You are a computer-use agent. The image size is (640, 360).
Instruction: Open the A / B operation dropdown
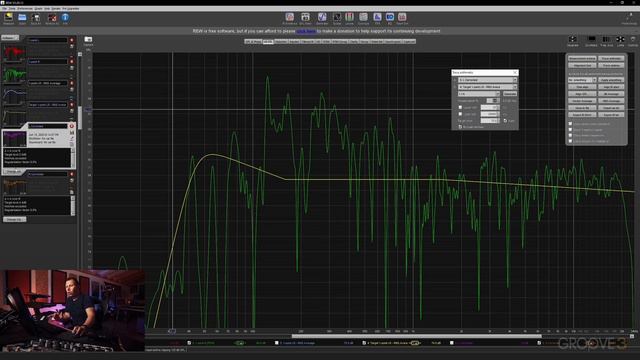478,94
